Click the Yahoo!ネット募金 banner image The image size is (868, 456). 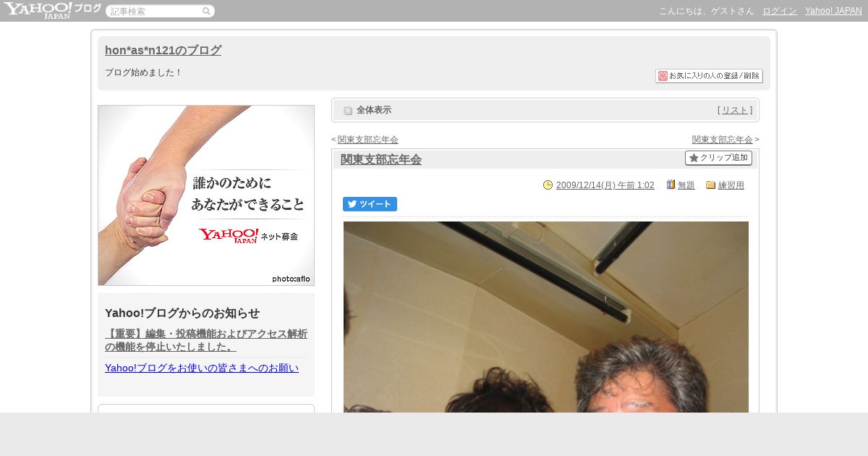(206, 195)
